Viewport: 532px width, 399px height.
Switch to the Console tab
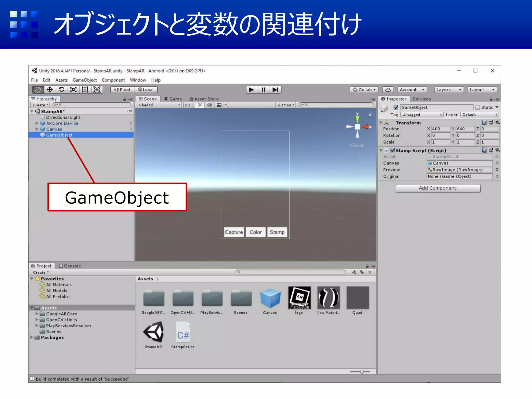(x=70, y=266)
